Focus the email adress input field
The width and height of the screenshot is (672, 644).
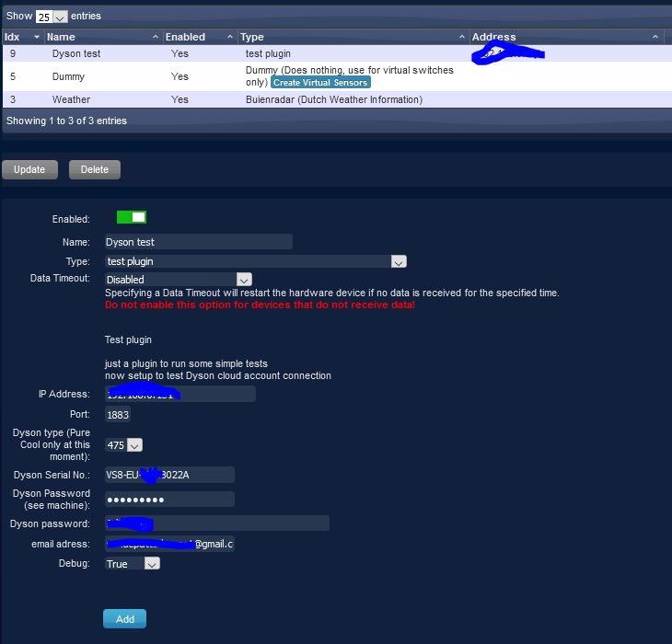pyautogui.click(x=169, y=544)
